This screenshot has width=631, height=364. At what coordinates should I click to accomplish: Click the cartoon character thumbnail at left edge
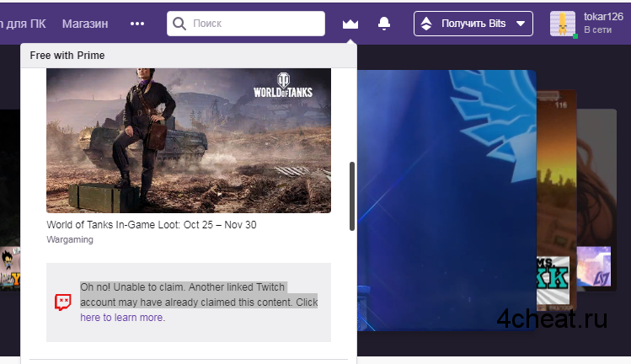click(10, 268)
